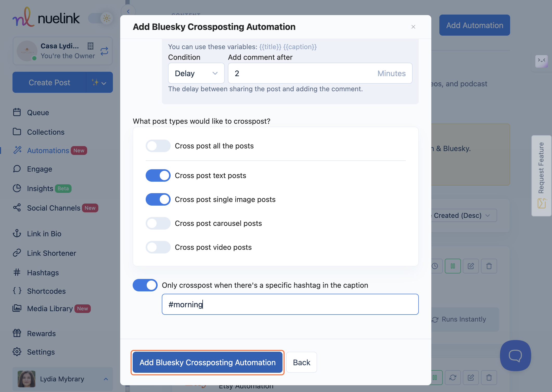Image resolution: width=552 pixels, height=392 pixels.
Task: Click the collapse panel icon at right edge
Action: pos(542,61)
